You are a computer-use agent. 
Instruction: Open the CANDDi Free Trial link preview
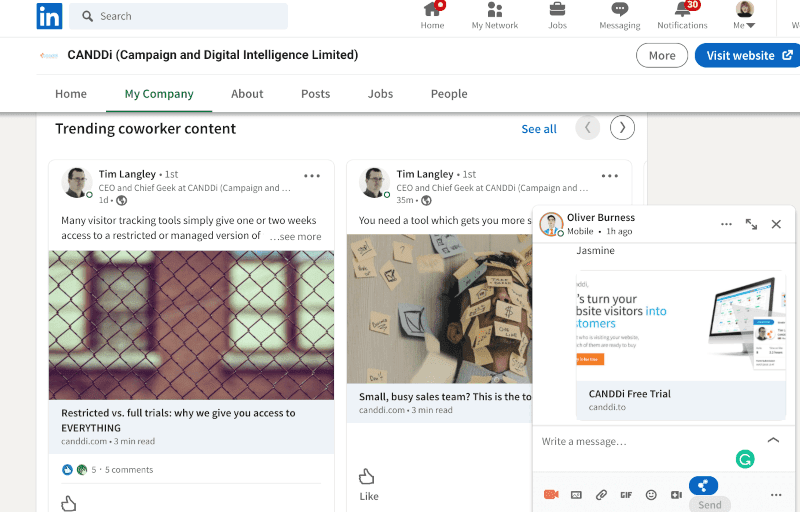click(x=681, y=346)
